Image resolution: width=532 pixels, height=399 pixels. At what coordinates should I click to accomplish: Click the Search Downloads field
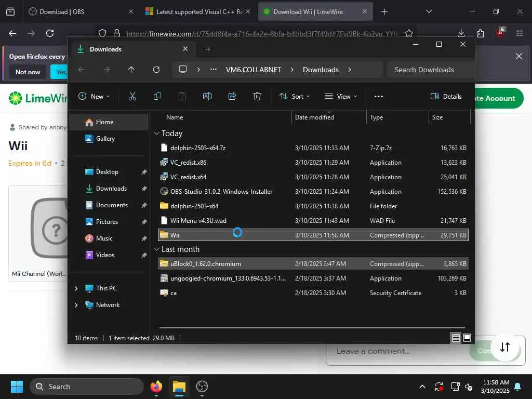(x=430, y=70)
